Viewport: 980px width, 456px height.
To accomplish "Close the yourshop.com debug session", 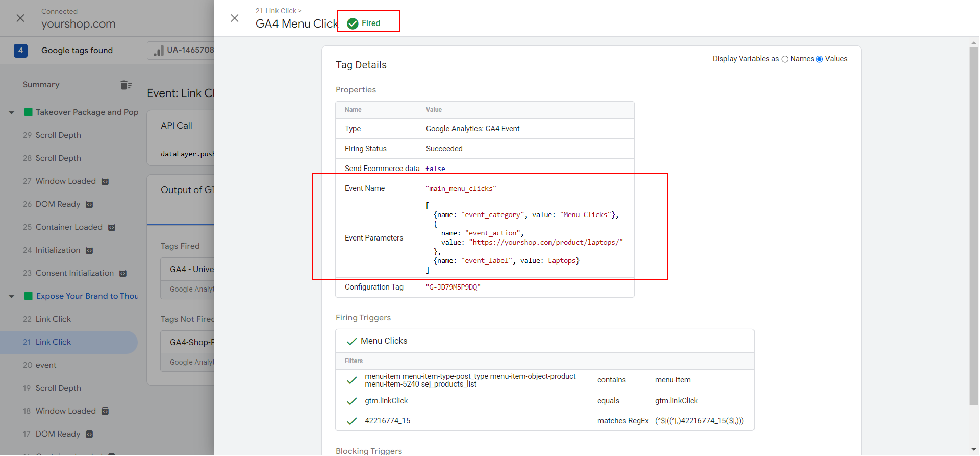I will click(x=20, y=18).
